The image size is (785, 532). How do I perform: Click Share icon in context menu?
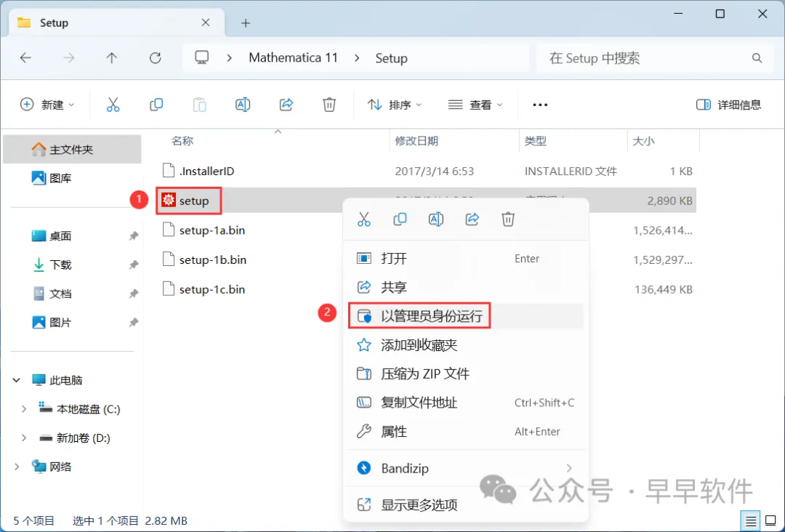[472, 219]
